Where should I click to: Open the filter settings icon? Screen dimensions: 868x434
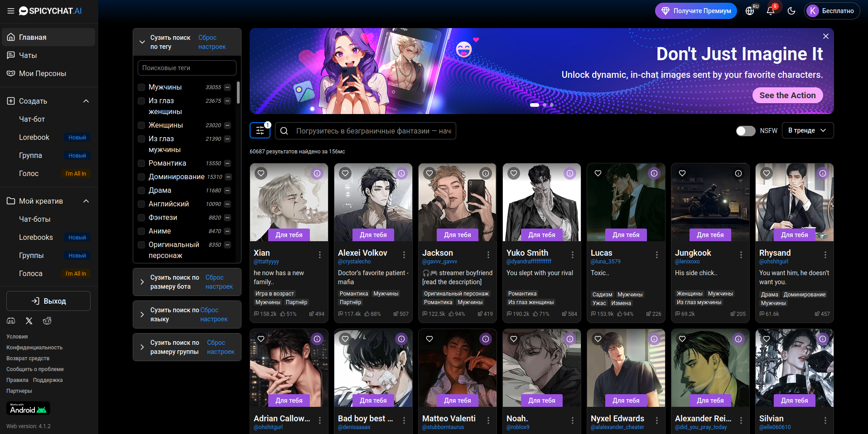(x=260, y=131)
